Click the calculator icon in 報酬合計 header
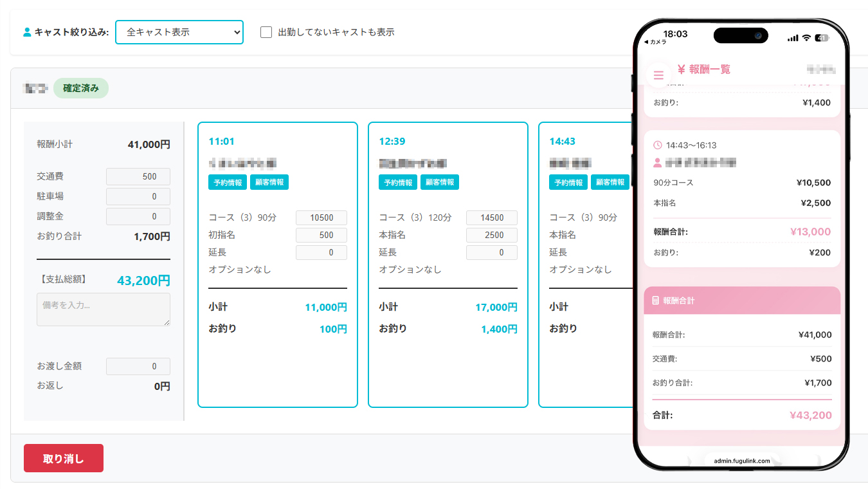 click(655, 300)
